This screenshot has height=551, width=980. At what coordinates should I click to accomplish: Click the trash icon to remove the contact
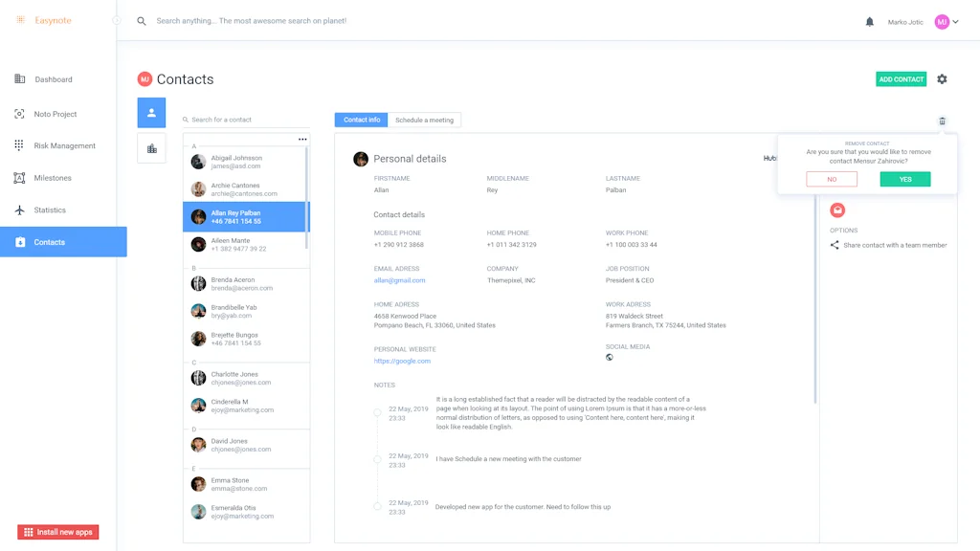tap(942, 121)
